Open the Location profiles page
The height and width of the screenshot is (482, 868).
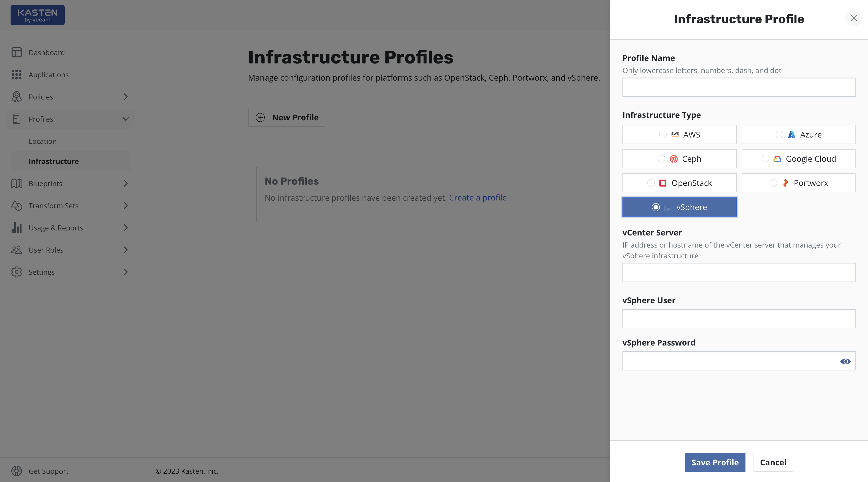click(x=43, y=141)
